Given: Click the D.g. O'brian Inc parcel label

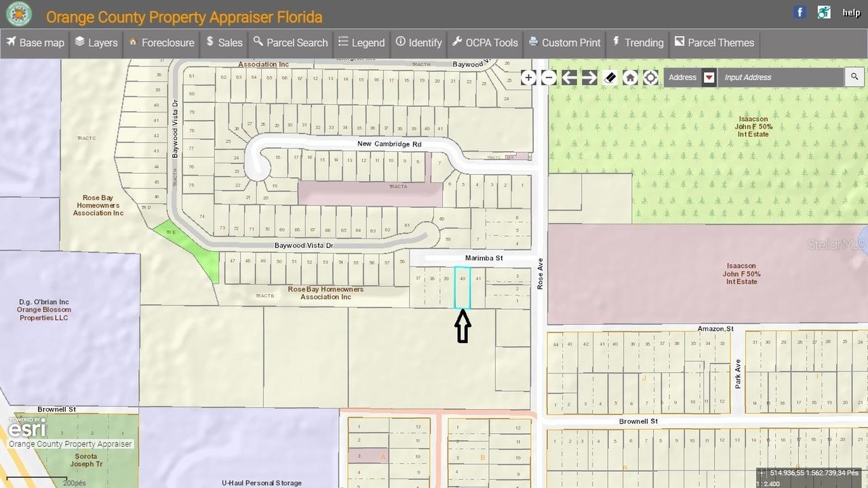Looking at the screenshot, I should pyautogui.click(x=44, y=310).
